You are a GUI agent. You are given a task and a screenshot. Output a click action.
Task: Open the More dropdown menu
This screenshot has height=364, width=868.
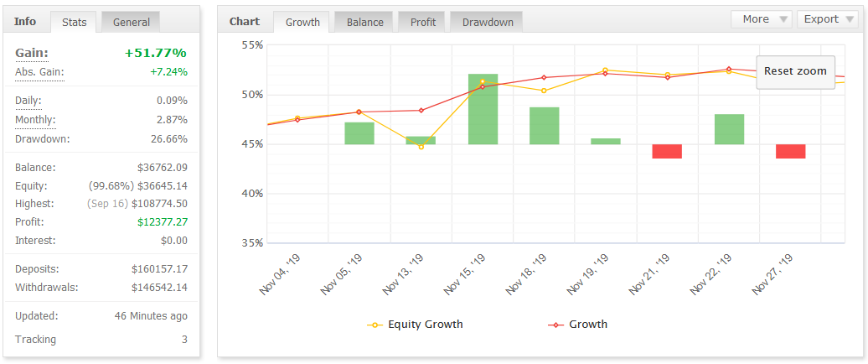pos(762,18)
